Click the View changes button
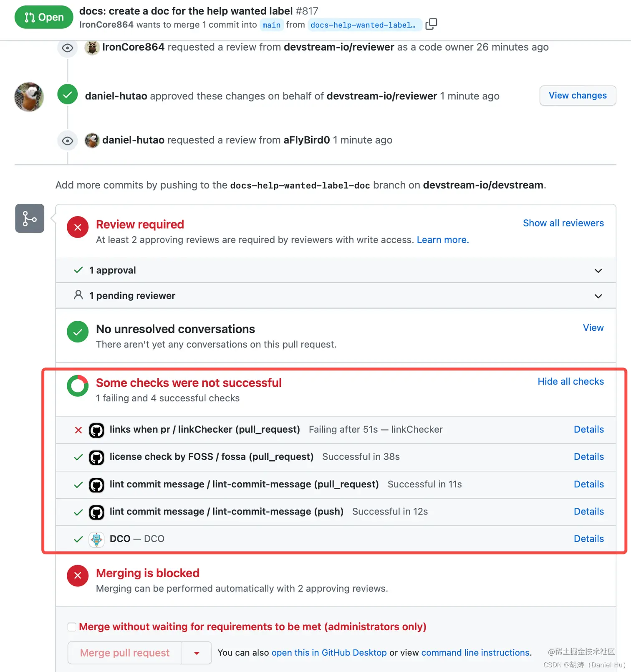Viewport: 631px width, 672px height. point(578,95)
